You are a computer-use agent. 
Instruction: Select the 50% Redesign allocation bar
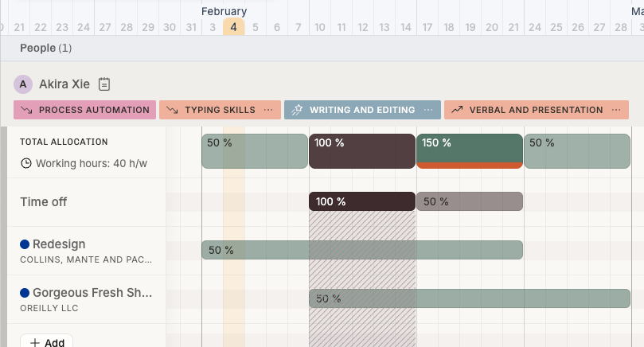(x=361, y=250)
